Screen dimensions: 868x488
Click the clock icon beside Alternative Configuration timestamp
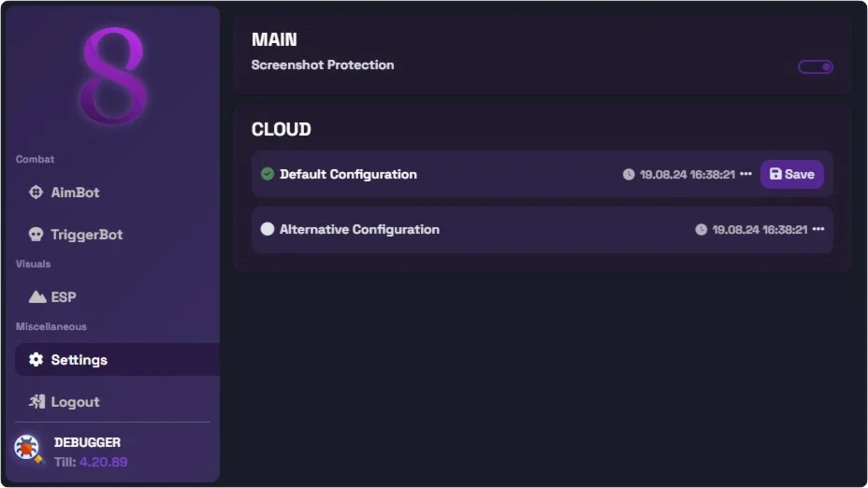[x=701, y=230]
